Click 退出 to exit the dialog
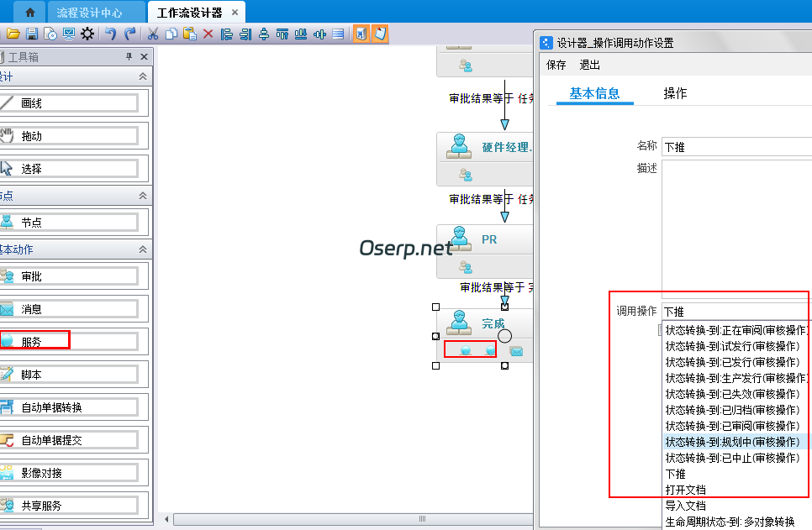Image resolution: width=812 pixels, height=530 pixels. point(588,65)
